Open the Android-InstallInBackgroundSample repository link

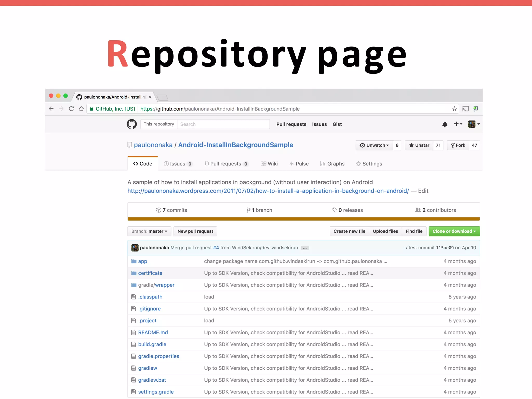click(x=236, y=145)
